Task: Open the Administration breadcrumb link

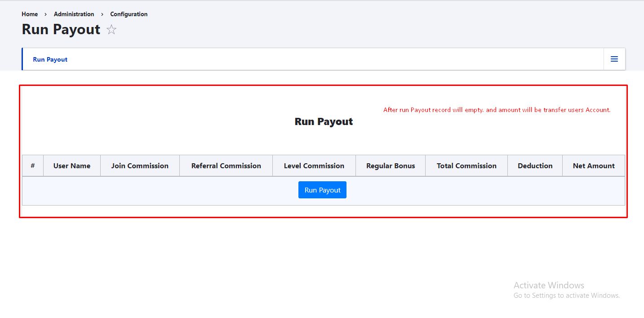Action: [74, 14]
